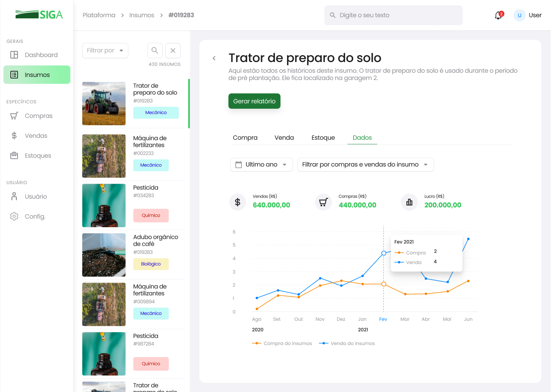Select the Adubo orgânico de café thumbnail
This screenshot has height=392, width=551.
pyautogui.click(x=104, y=255)
